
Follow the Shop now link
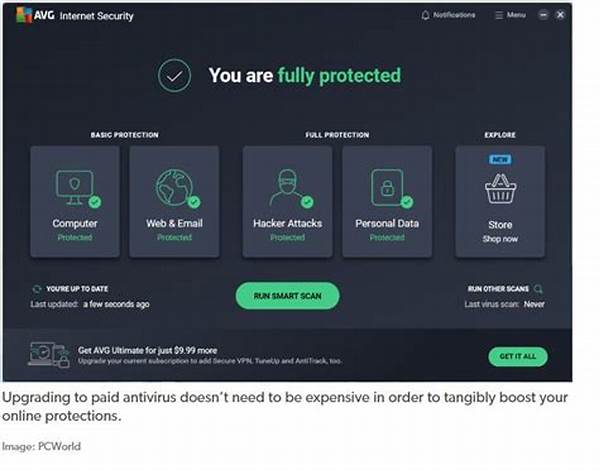pos(499,238)
